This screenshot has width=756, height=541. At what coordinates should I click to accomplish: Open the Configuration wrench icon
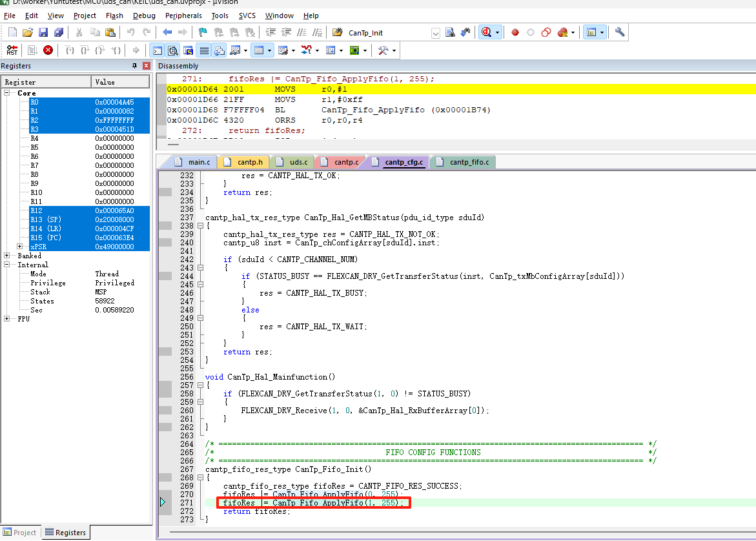(x=620, y=33)
